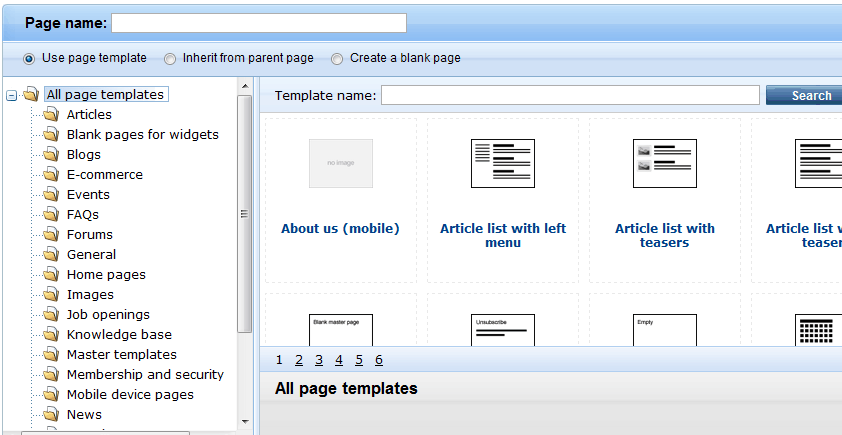Open the Master templates category label
Viewport: 842px width, 435px height.
122,354
